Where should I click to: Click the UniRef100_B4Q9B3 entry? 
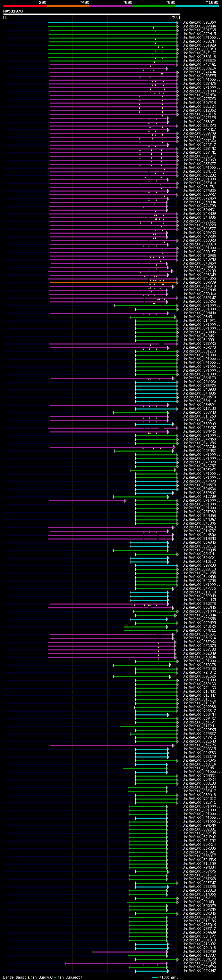pyautogui.click(x=199, y=390)
